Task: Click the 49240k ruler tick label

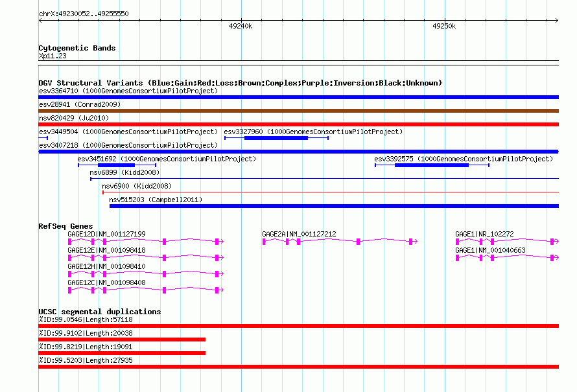Action: point(241,26)
